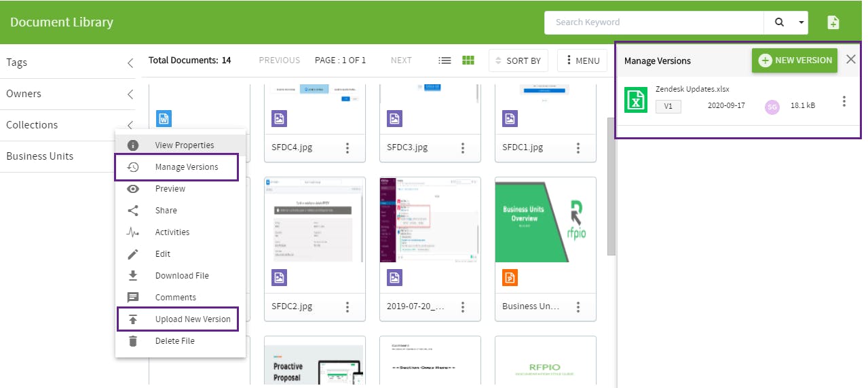Click the Business Units Overview thumbnail
The image size is (868, 388).
pos(546,220)
